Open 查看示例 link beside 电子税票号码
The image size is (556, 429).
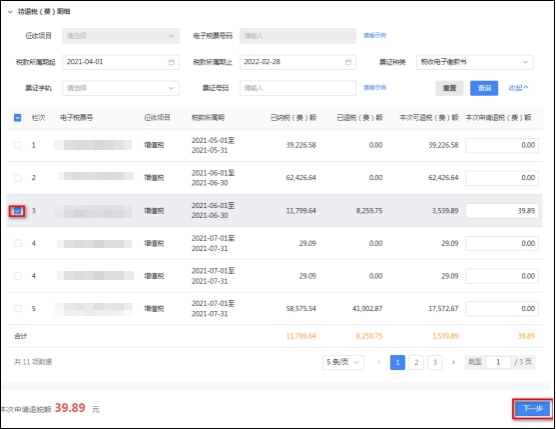tap(375, 35)
